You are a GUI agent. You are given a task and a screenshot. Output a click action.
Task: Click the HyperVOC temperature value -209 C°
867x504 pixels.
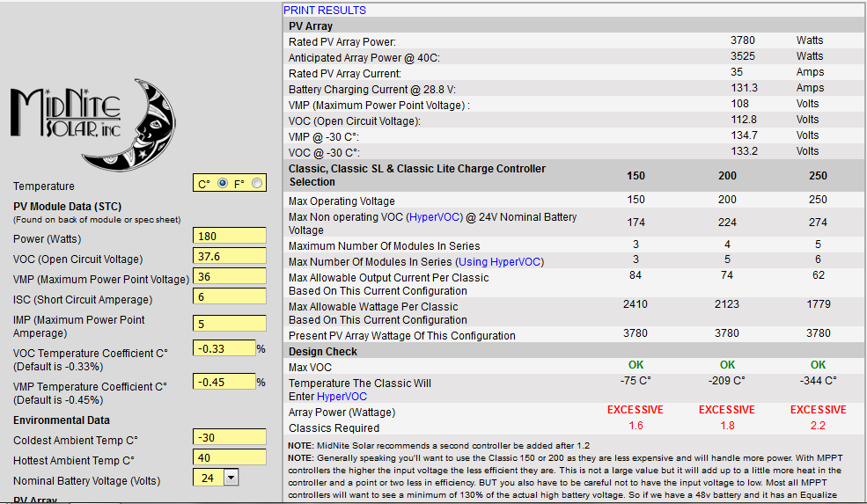(726, 380)
